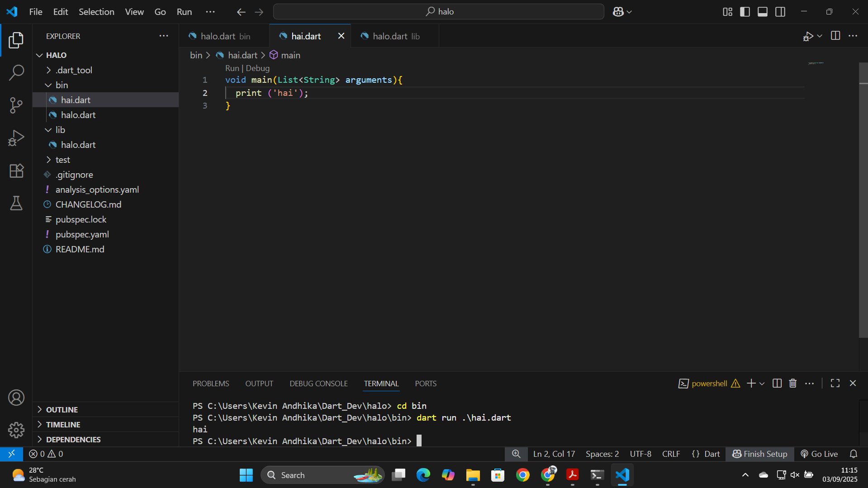Open the Source Control view

coord(16,105)
